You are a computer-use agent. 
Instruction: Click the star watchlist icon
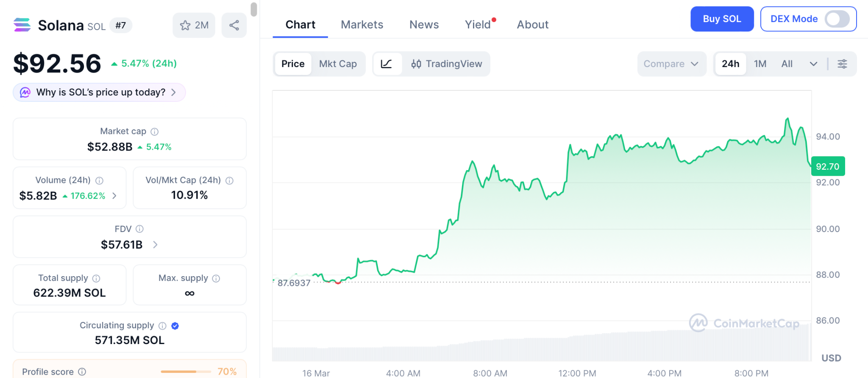pos(185,25)
